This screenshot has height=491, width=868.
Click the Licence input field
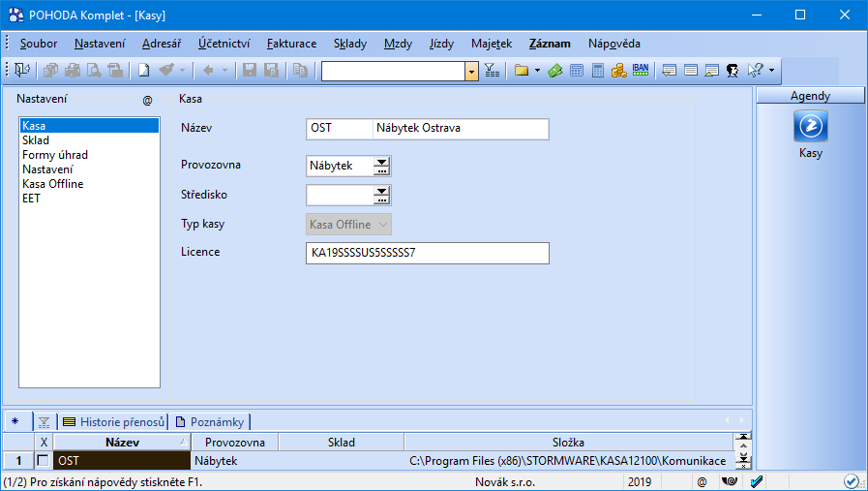pos(428,253)
